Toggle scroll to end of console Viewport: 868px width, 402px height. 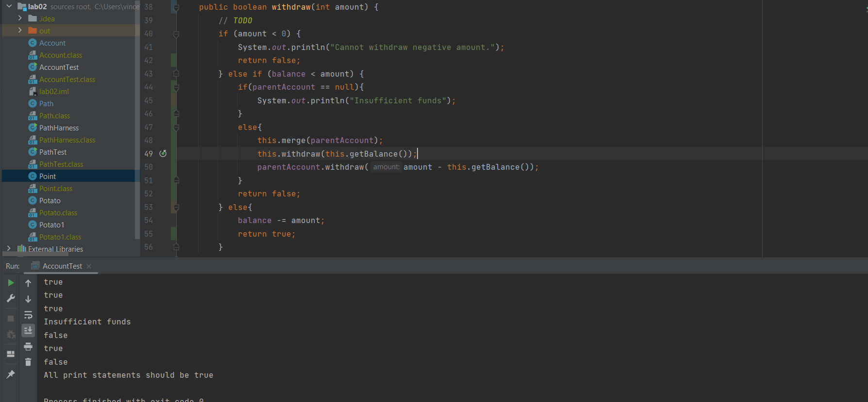click(28, 331)
